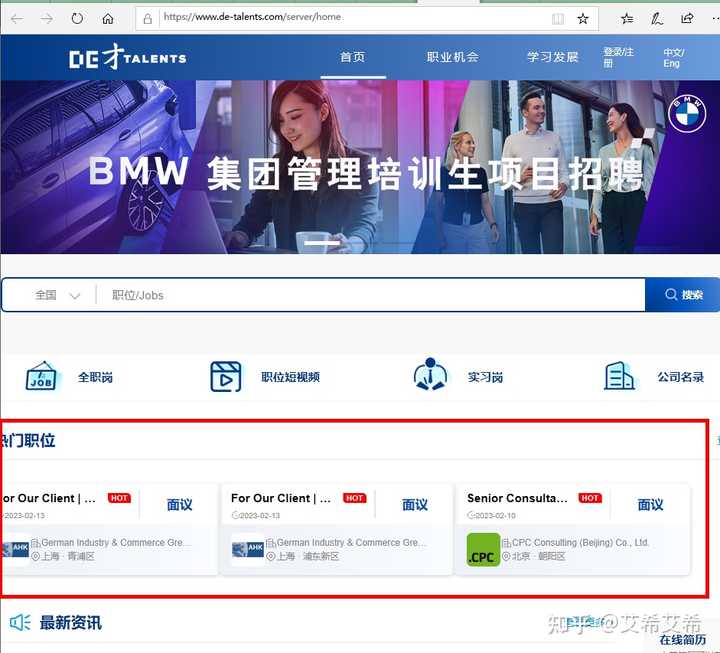720x653 pixels.
Task: Click the JOB sign icon for 全职岗
Action: (41, 376)
